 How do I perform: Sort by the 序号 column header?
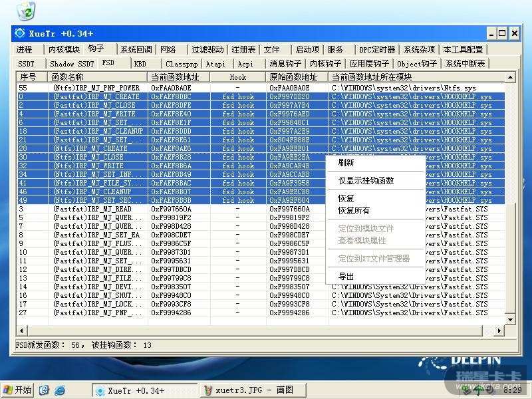coord(32,77)
